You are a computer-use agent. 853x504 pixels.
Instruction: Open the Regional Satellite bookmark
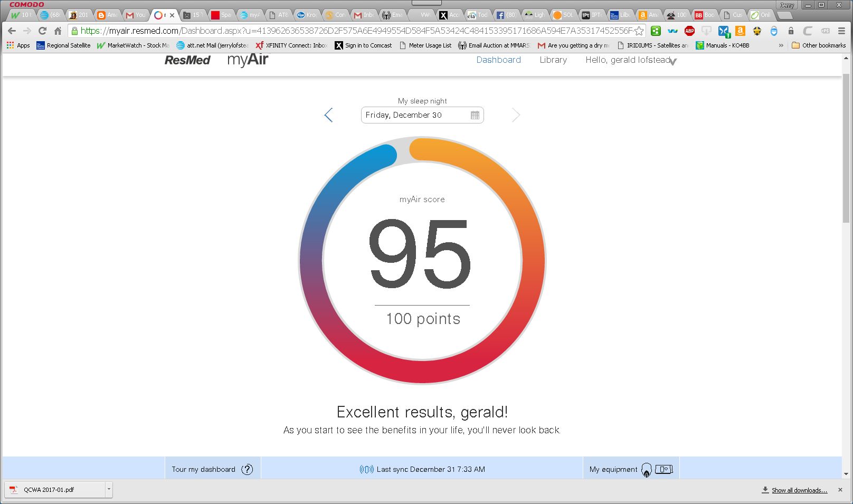coord(63,45)
